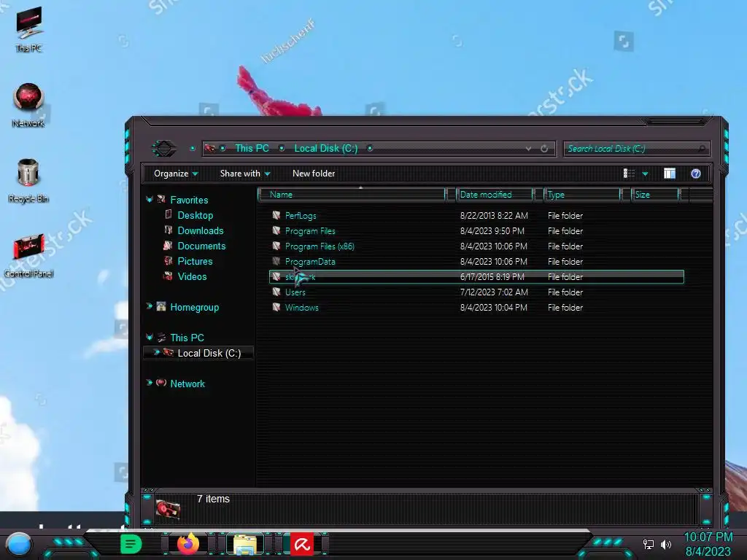This screenshot has height=560, width=747.
Task: Toggle the preview pane icon
Action: pyautogui.click(x=670, y=174)
